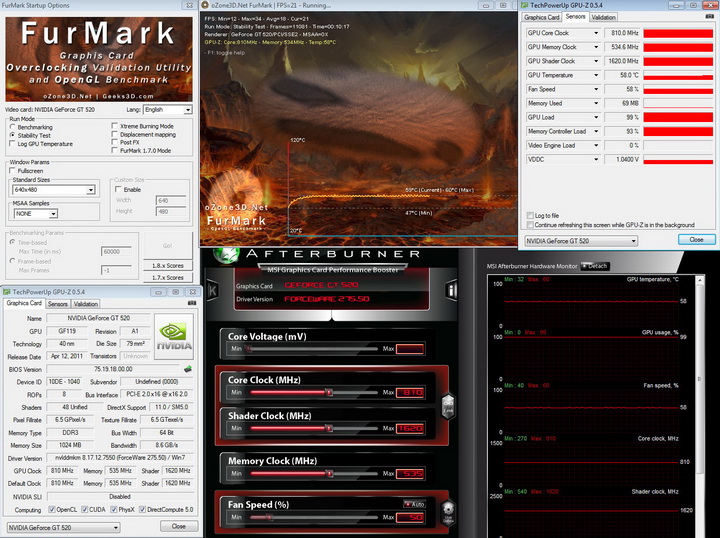Click the Core Clock 810 value box
The width and height of the screenshot is (720, 538).
point(410,392)
